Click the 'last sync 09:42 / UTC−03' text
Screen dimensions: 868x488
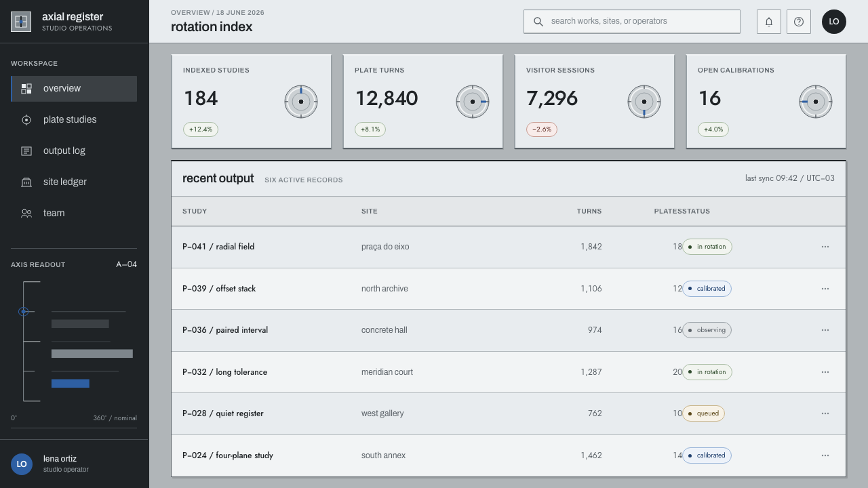[790, 178]
